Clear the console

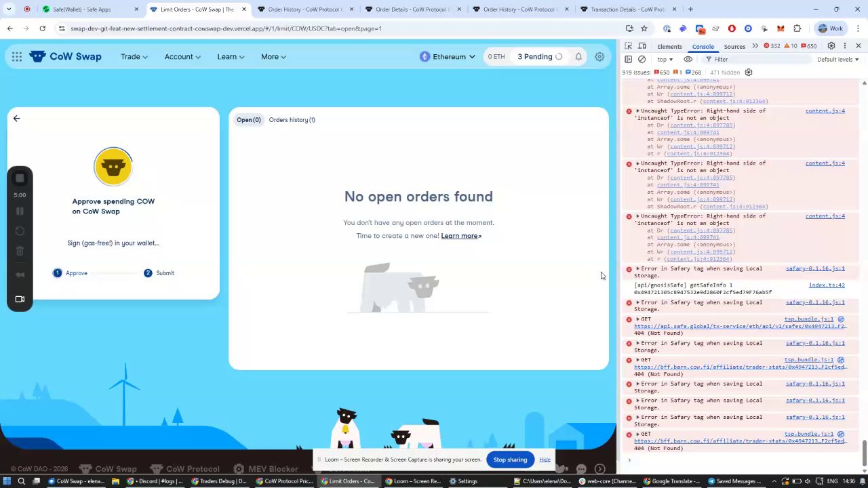click(x=642, y=60)
